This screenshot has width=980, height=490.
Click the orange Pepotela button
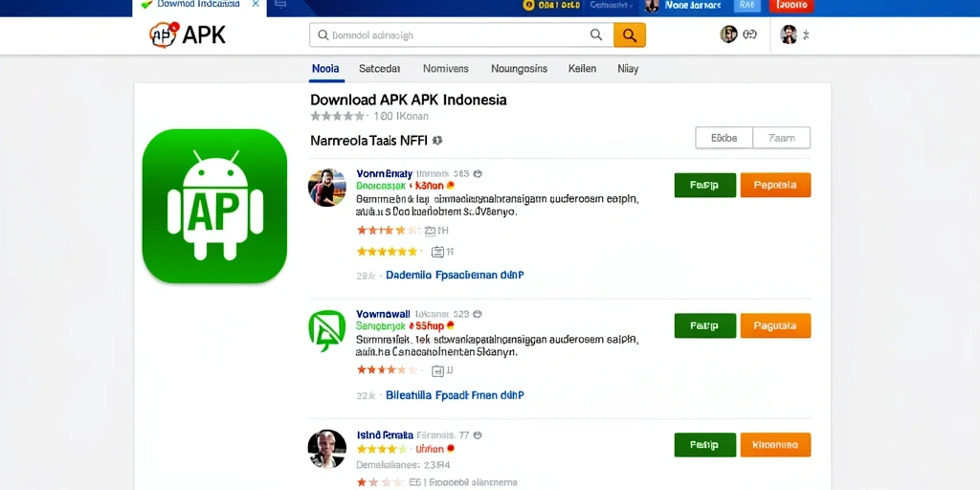(775, 185)
